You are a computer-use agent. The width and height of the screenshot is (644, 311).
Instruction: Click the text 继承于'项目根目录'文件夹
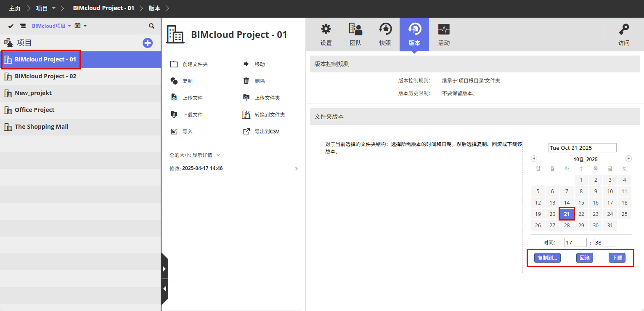point(471,81)
